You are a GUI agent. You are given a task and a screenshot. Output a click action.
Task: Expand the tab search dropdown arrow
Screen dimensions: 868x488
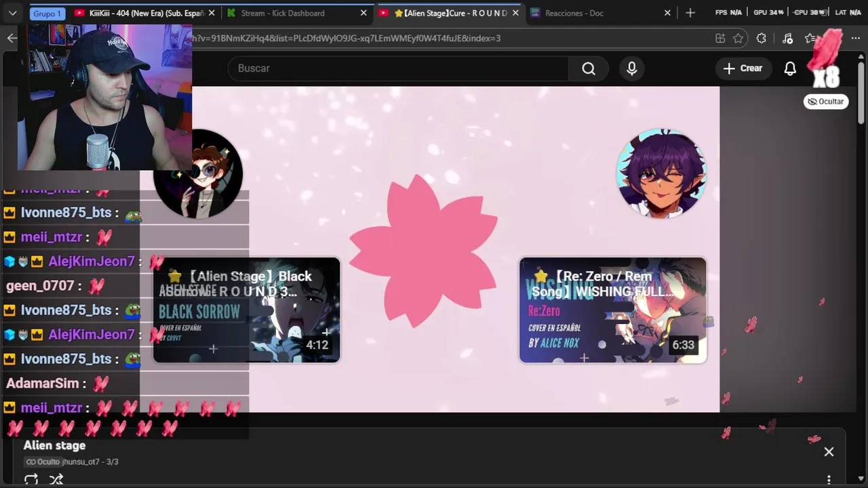tap(12, 13)
